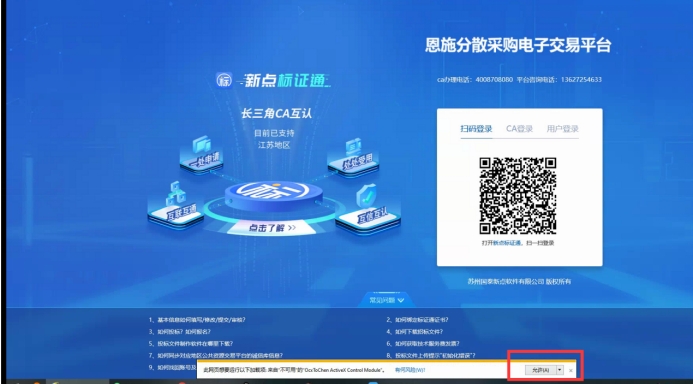
Task: Switch to the CA登录 tab
Action: point(519,129)
